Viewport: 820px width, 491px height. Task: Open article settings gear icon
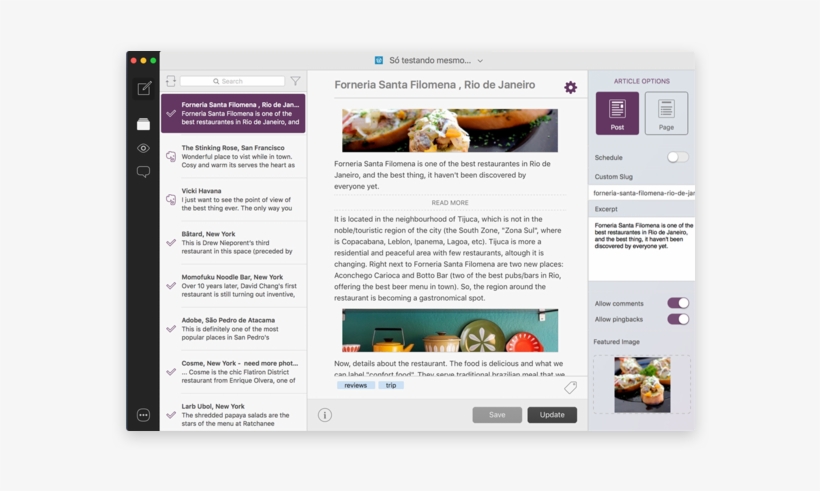[571, 87]
